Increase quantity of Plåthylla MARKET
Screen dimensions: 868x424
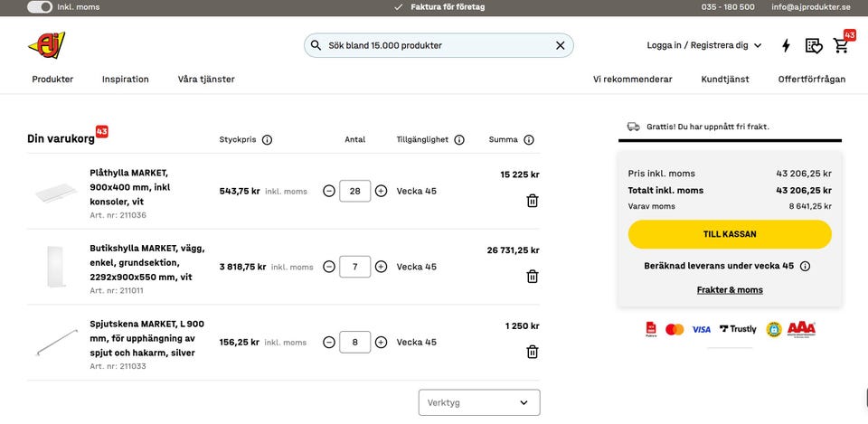click(381, 191)
